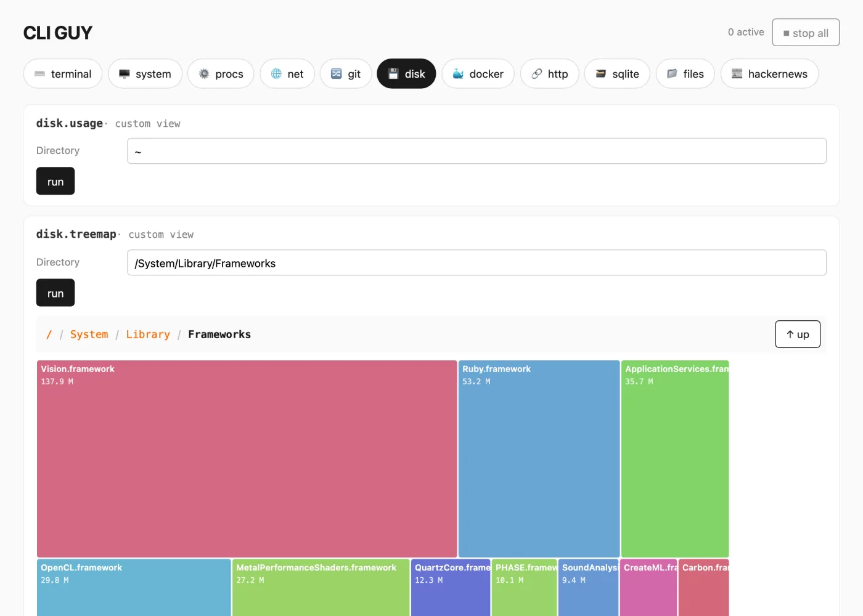Click the hackernews newspaper icon
863x616 pixels.
737,74
